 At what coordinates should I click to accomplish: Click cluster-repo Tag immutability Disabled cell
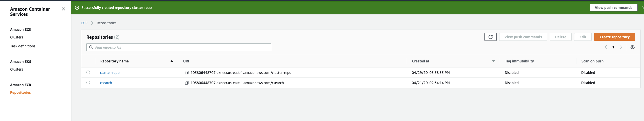pos(511,73)
